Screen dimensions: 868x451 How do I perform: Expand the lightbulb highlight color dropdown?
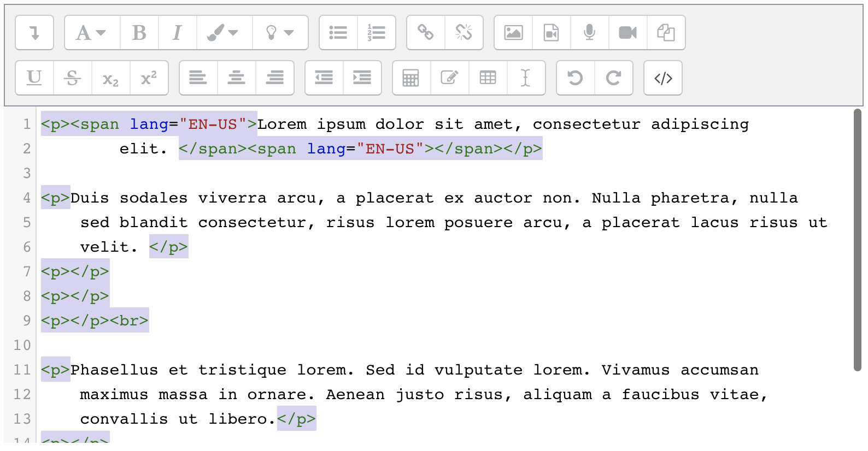click(x=280, y=33)
